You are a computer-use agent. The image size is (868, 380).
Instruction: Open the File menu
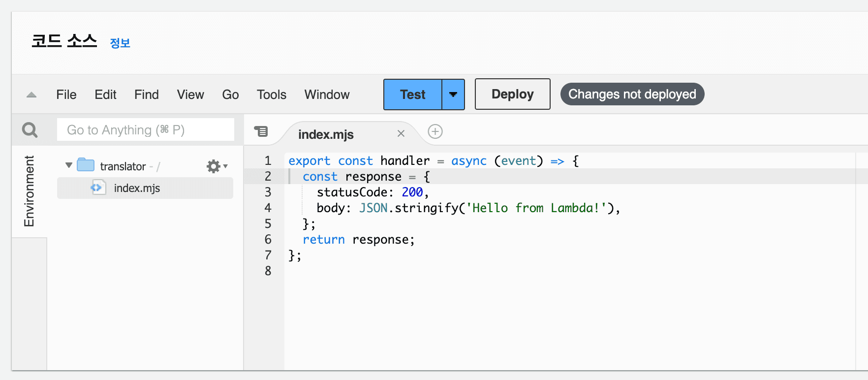click(x=66, y=95)
